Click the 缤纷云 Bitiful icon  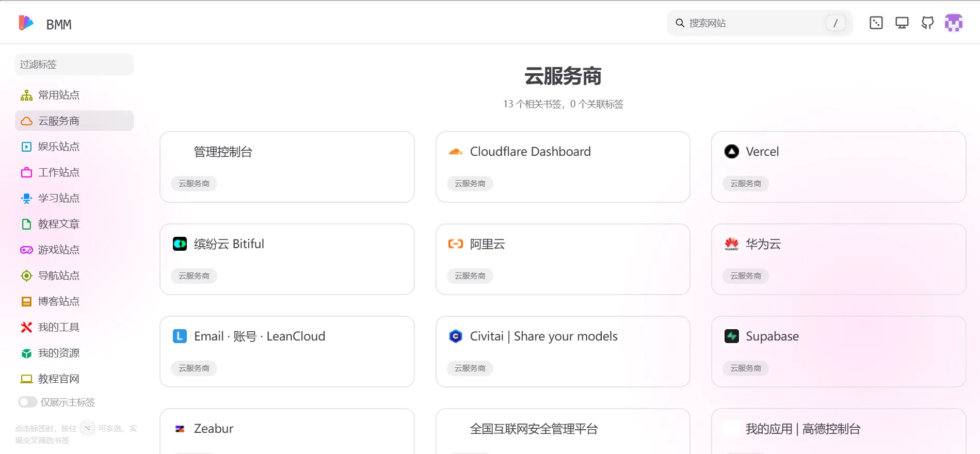pyautogui.click(x=180, y=244)
